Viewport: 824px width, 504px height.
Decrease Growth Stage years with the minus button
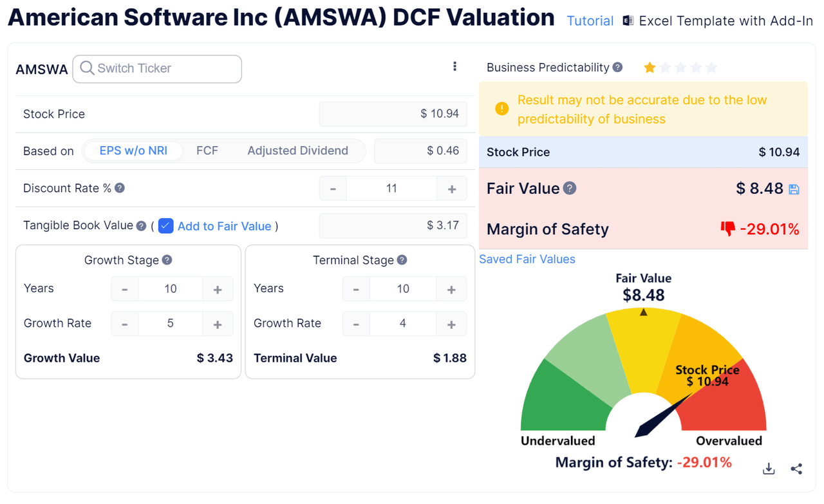coord(125,288)
